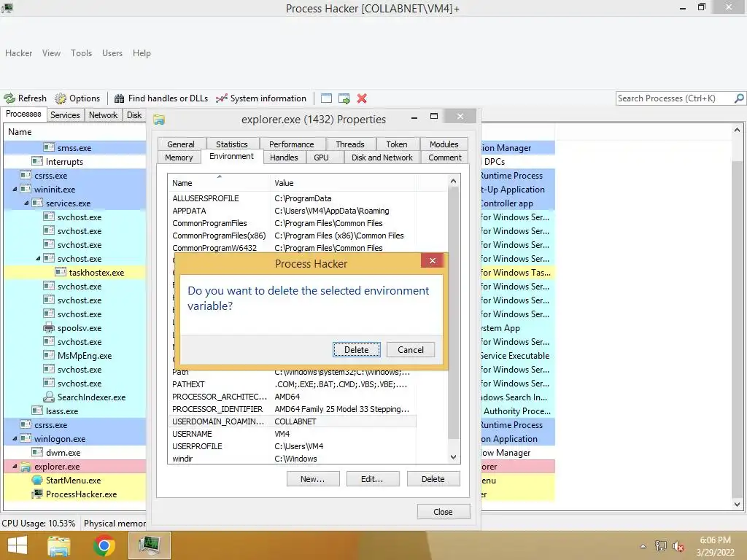Image resolution: width=747 pixels, height=560 pixels.
Task: Collapse the winlogon.exe tree node
Action: coord(15,438)
